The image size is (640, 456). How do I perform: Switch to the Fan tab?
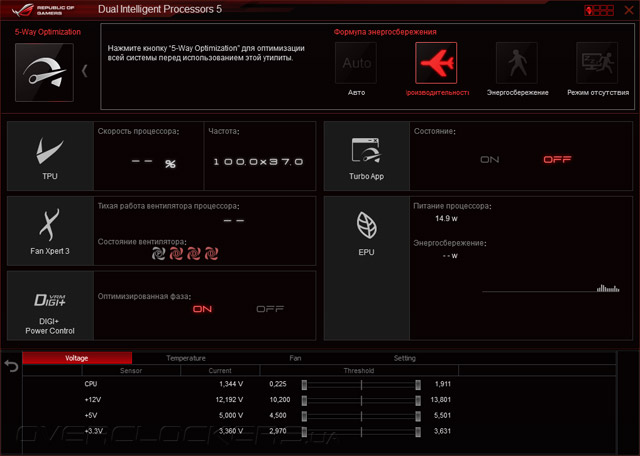click(x=295, y=358)
